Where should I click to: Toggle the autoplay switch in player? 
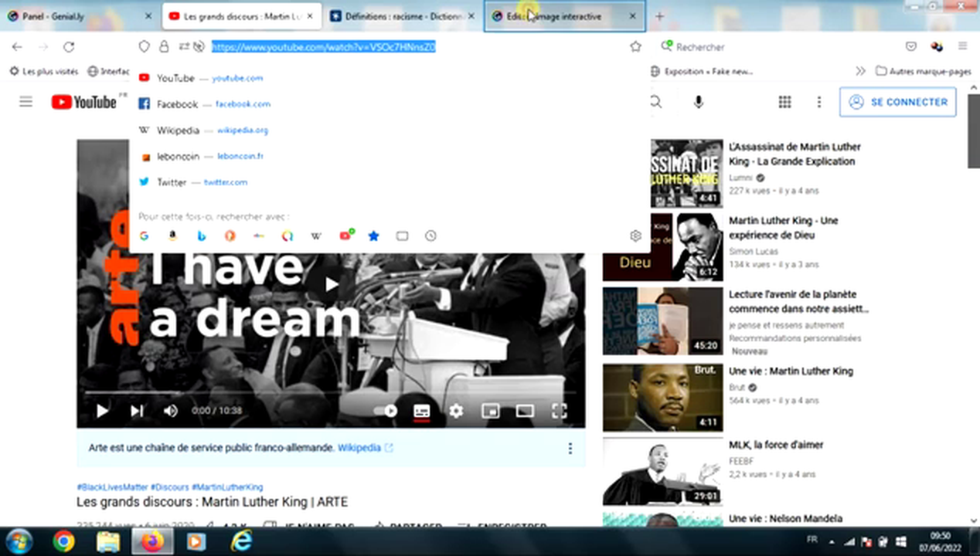[x=386, y=411]
